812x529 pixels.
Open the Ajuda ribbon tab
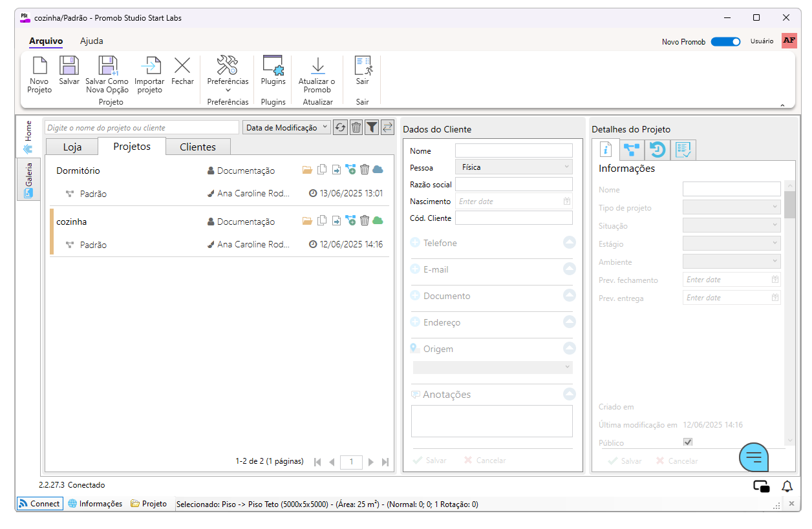tap(91, 41)
